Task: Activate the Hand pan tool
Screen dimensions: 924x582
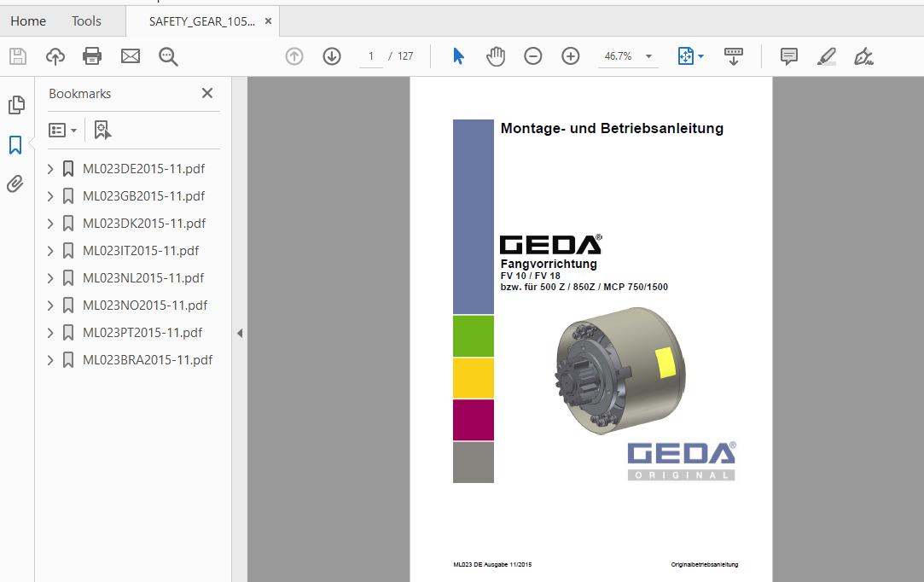Action: 496,56
